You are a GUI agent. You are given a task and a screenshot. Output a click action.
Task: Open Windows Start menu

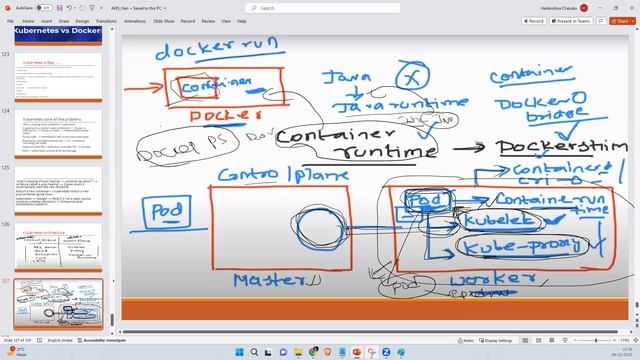click(240, 352)
